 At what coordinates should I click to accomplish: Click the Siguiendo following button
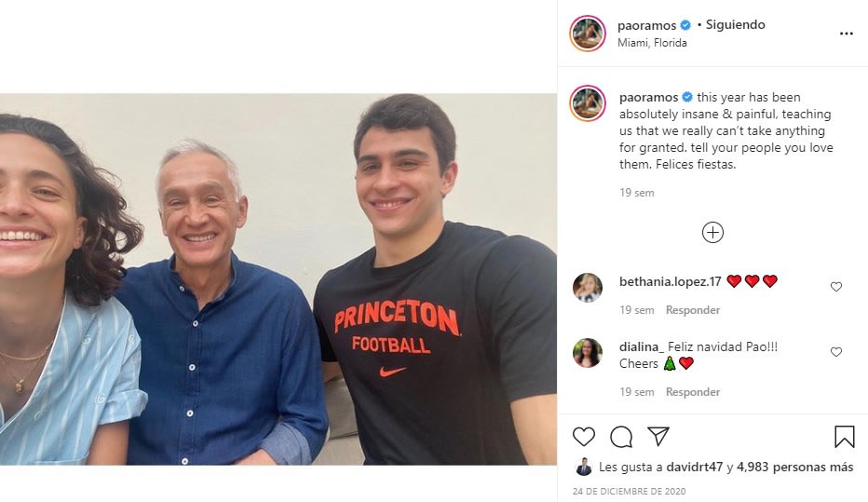point(735,25)
